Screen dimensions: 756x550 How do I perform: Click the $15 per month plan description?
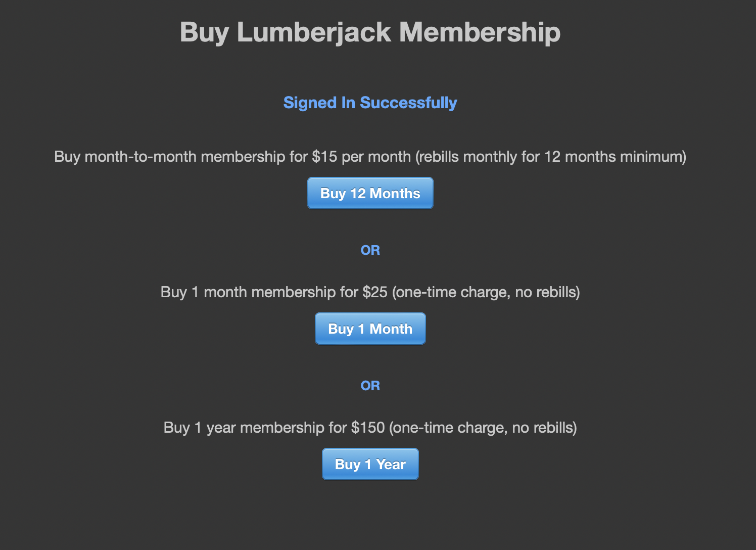click(x=370, y=157)
